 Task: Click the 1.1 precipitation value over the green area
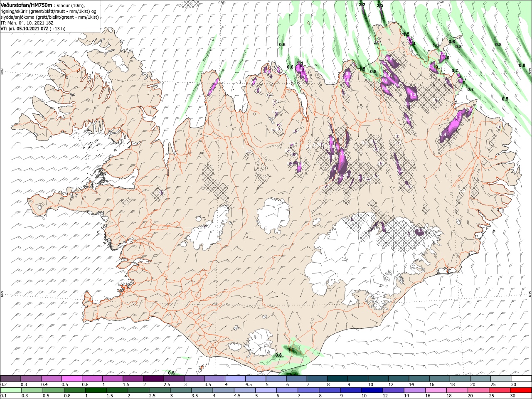pyautogui.click(x=291, y=350)
